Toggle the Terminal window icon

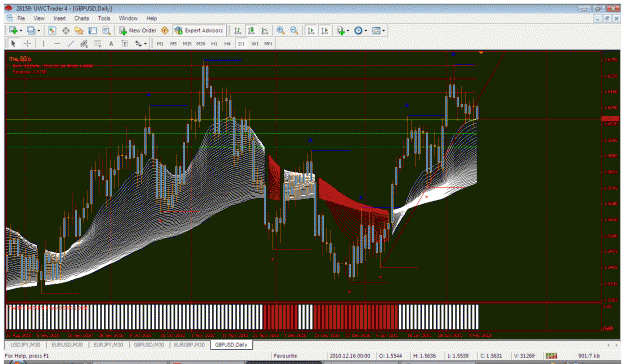coord(92,31)
